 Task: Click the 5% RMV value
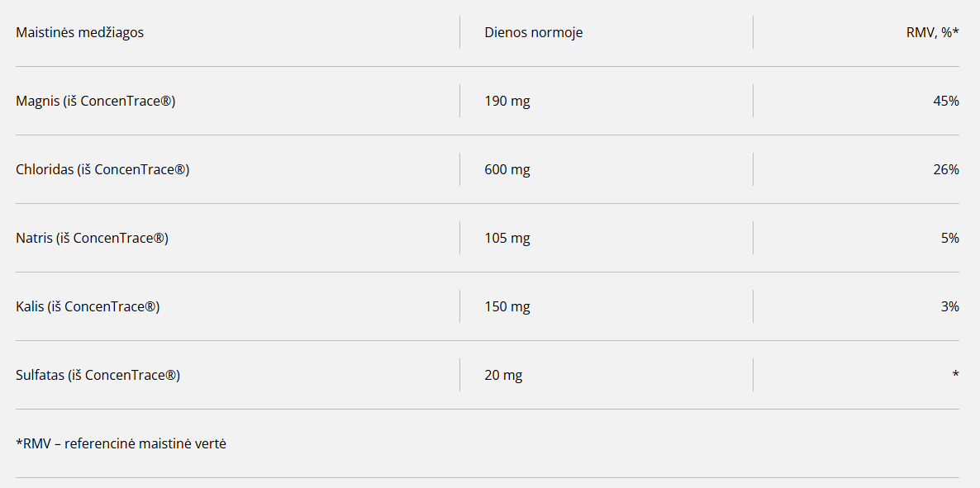[x=949, y=239]
